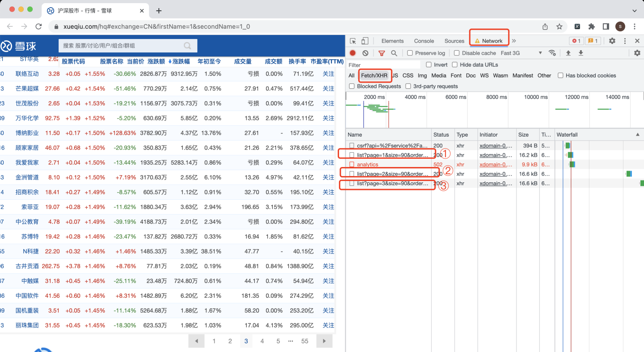The height and width of the screenshot is (352, 644).
Task: Jump to page 55 of stock list
Action: [305, 341]
